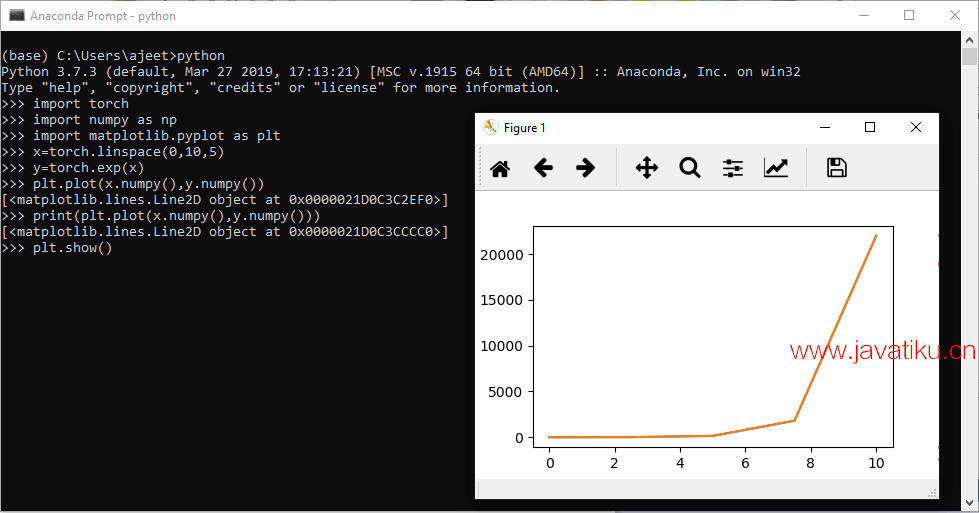Click the y-axis label 20000

501,255
